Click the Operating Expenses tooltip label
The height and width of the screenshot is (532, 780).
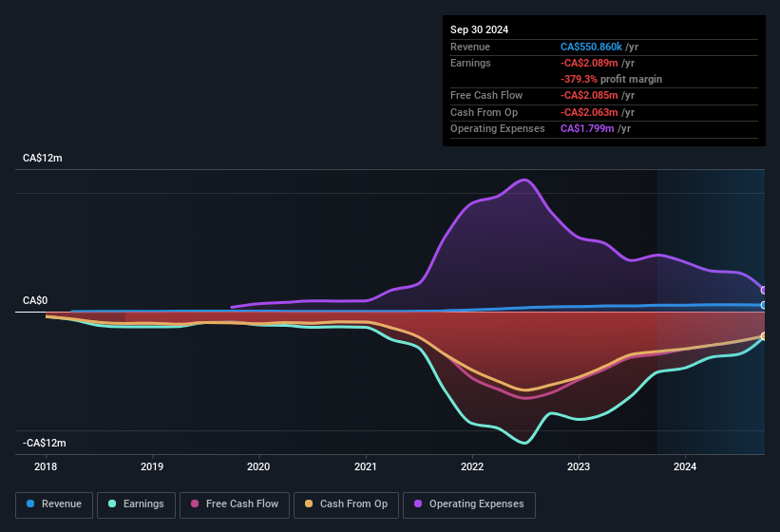497,128
